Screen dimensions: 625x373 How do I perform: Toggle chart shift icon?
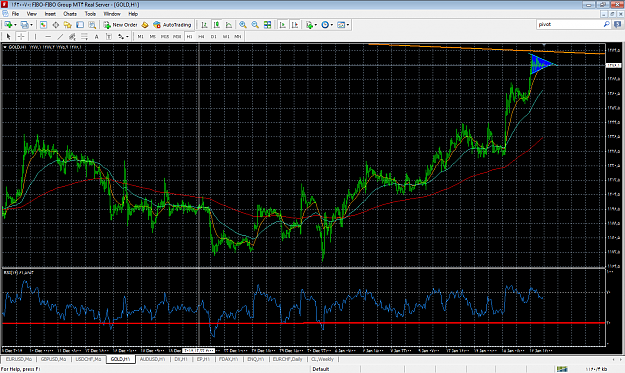(x=295, y=25)
